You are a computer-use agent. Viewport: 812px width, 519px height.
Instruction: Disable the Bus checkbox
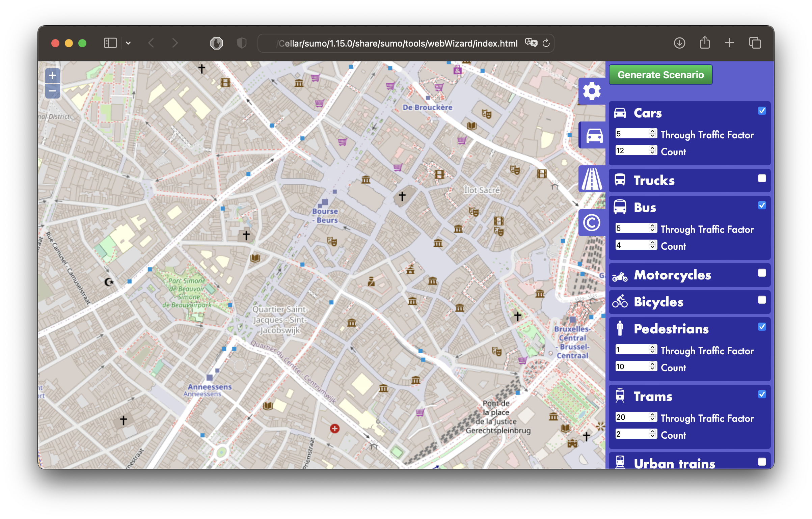[762, 205]
